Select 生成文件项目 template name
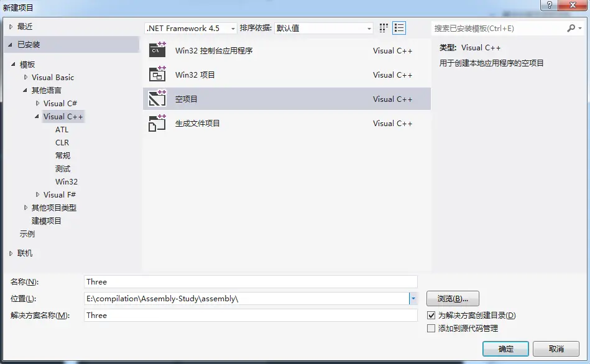590x364 pixels. pos(197,124)
